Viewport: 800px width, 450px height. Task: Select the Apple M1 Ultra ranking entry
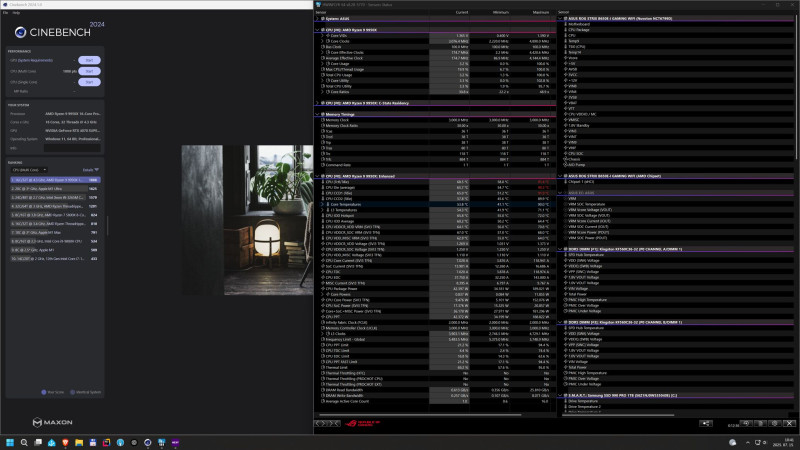[x=55, y=189]
